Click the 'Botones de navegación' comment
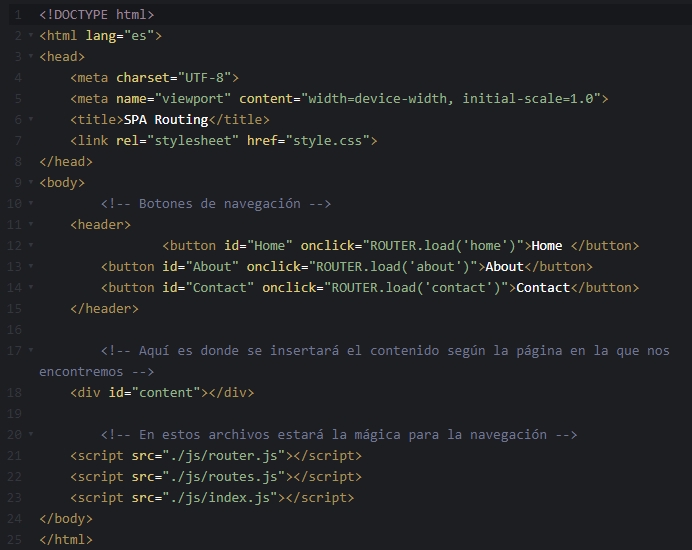Image resolution: width=692 pixels, height=550 pixels. pyautogui.click(x=216, y=203)
